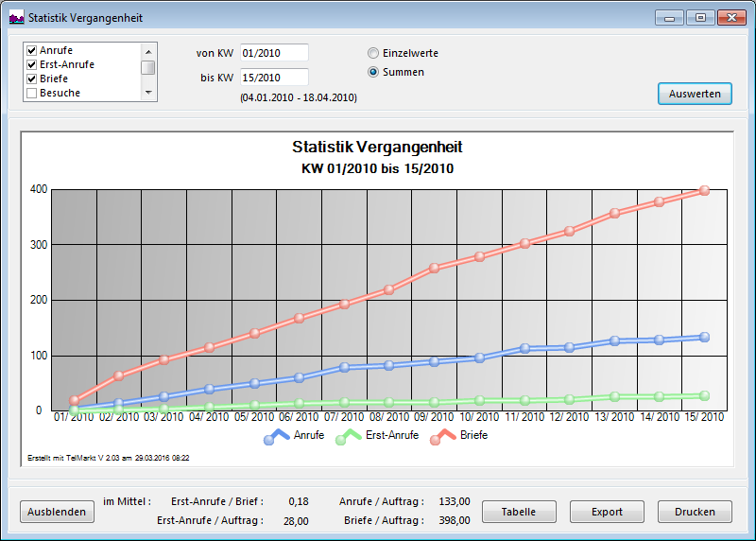Click the last Briefe data point at 15/2010
The width and height of the screenshot is (756, 541).
point(704,190)
